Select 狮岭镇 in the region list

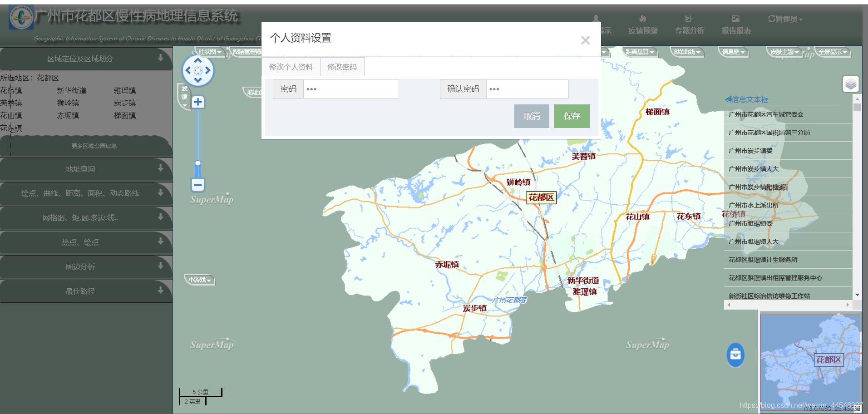click(x=68, y=103)
